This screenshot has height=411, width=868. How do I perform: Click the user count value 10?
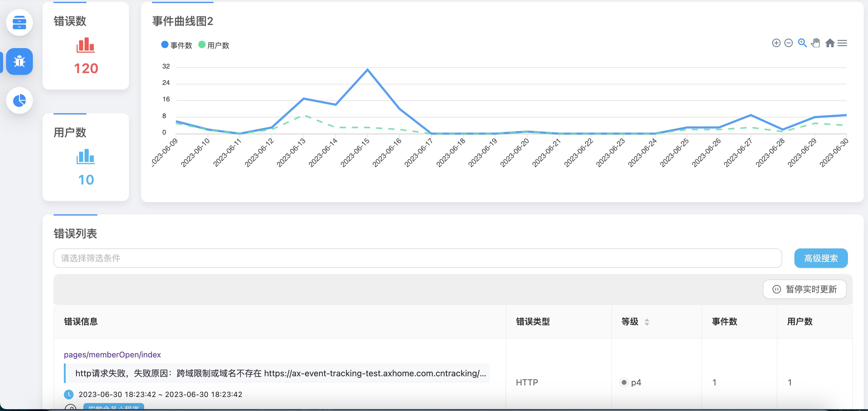[x=86, y=180]
